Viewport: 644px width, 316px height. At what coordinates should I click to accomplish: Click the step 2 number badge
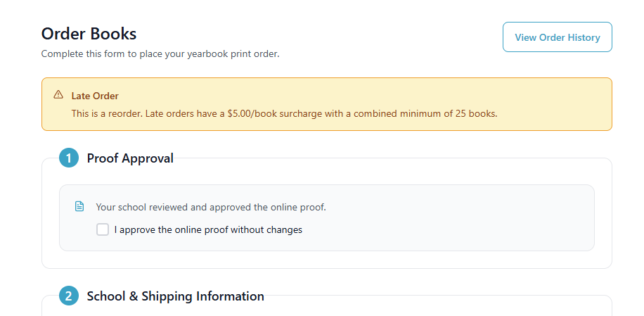68,296
